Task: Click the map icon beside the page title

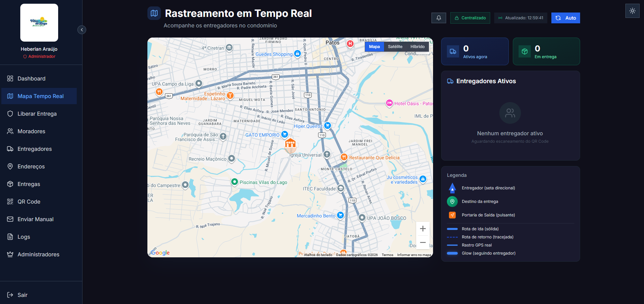Action: click(x=154, y=13)
